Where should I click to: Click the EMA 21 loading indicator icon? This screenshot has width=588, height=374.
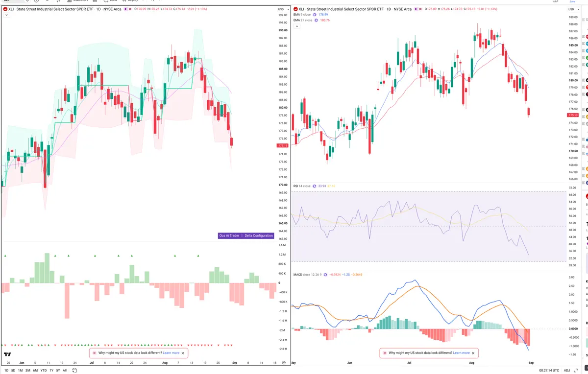click(317, 21)
